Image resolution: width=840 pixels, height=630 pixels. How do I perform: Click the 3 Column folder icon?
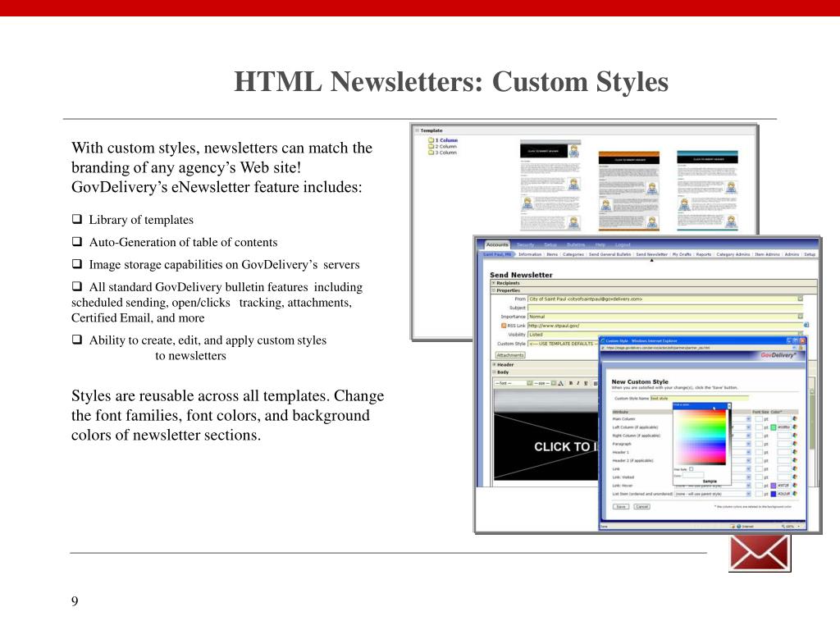(430, 153)
